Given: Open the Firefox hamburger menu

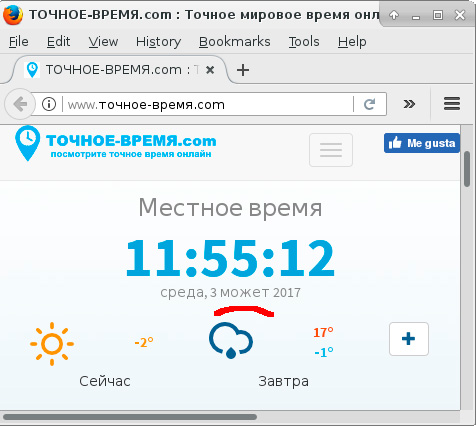Looking at the screenshot, I should click(x=452, y=104).
